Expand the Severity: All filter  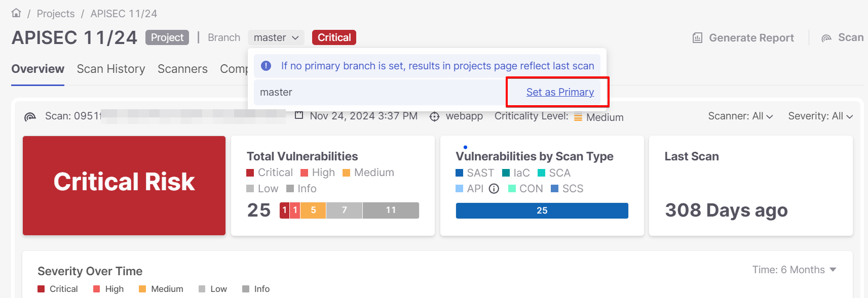(x=820, y=116)
